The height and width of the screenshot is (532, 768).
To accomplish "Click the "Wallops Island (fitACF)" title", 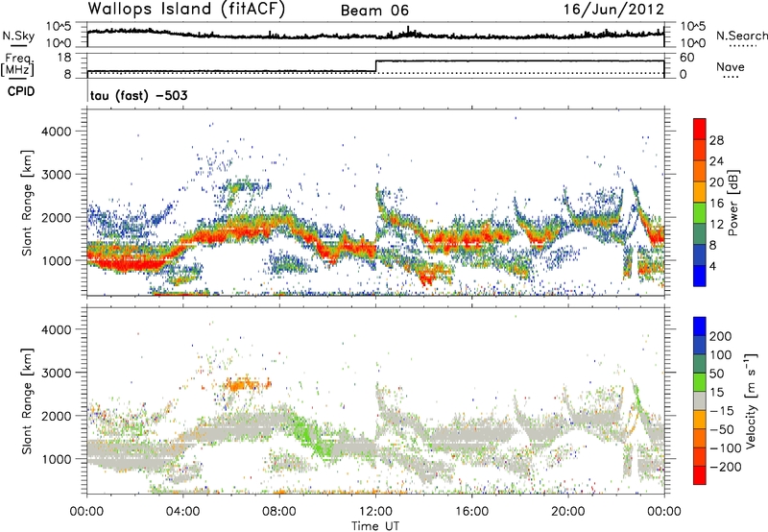I will 186,10.
